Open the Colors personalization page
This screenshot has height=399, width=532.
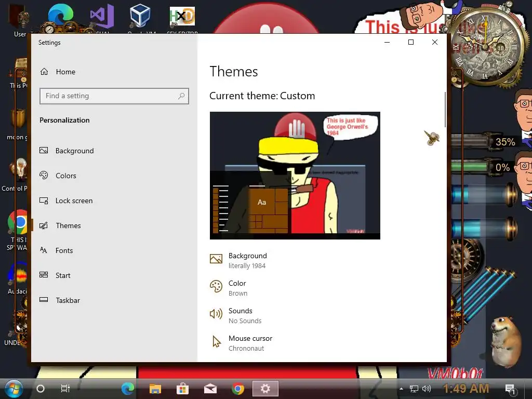tap(66, 176)
